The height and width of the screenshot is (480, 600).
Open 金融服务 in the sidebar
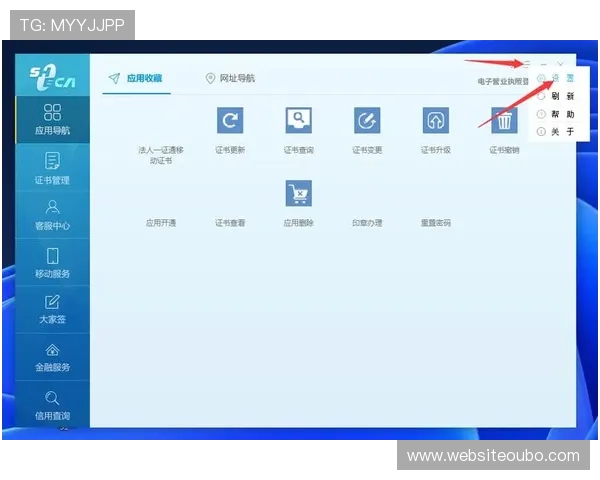click(52, 357)
